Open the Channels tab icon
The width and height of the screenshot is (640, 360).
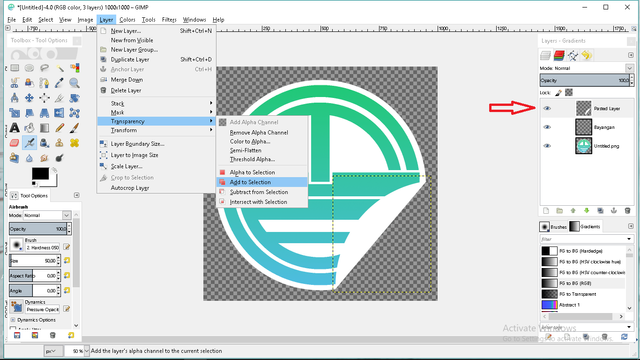(x=559, y=56)
